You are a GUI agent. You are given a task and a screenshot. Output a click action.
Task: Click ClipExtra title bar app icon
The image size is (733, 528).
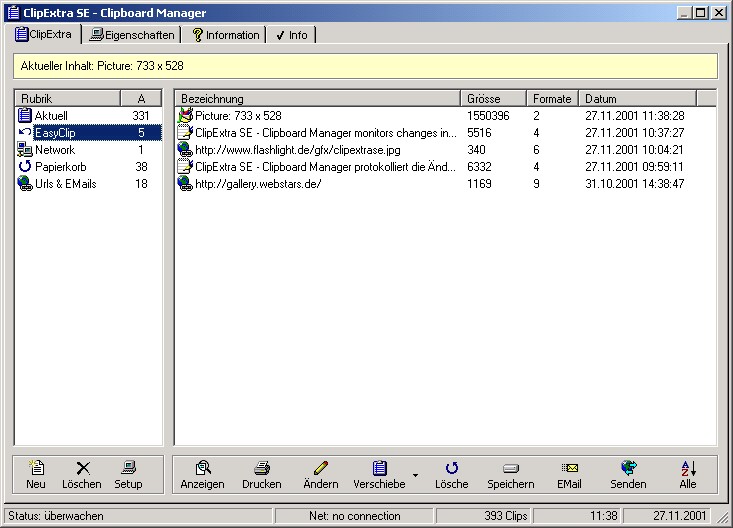pos(14,13)
